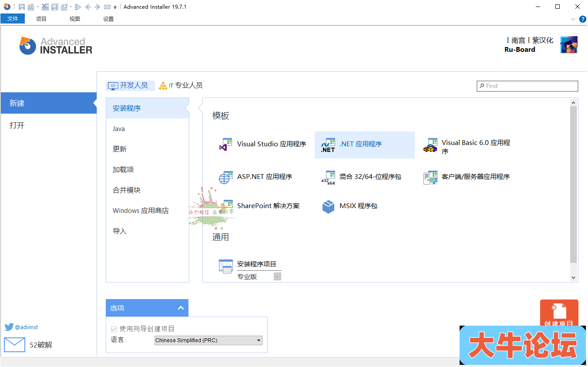Open the 语言 Chinese Simplified dropdown
Screen dimensions: 588x367
tap(208, 340)
